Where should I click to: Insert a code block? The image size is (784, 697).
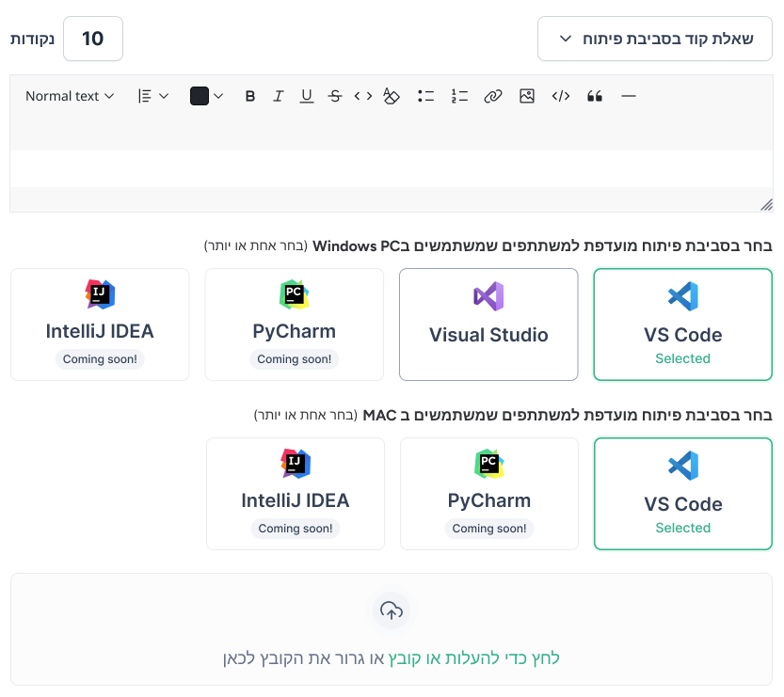point(561,96)
